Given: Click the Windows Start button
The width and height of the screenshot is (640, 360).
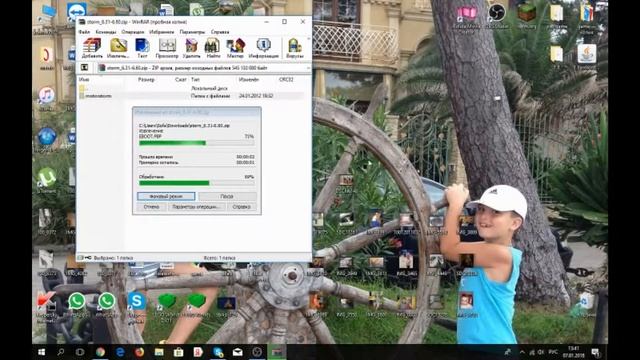Looking at the screenshot, I should [x=41, y=352].
